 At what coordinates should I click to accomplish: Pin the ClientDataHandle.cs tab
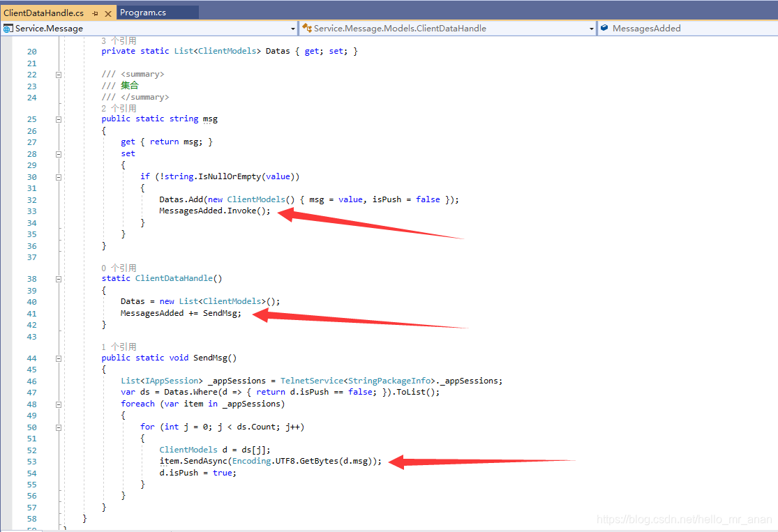pyautogui.click(x=96, y=13)
